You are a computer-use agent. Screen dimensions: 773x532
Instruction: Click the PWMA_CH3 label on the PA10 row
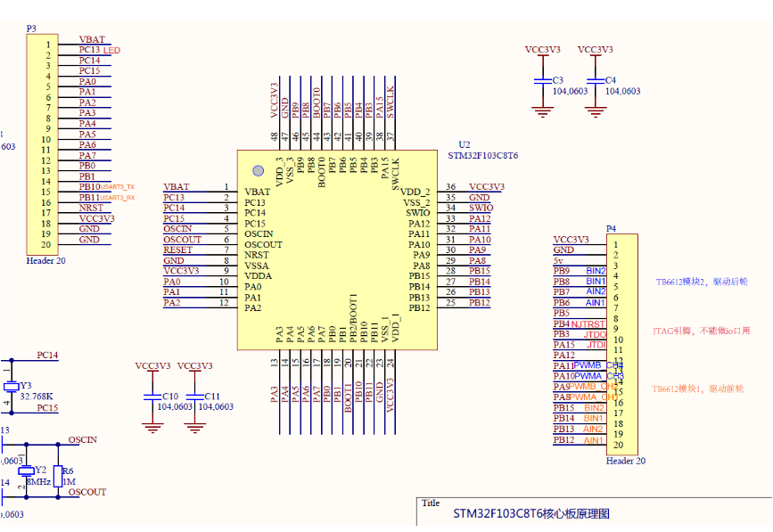point(599,376)
